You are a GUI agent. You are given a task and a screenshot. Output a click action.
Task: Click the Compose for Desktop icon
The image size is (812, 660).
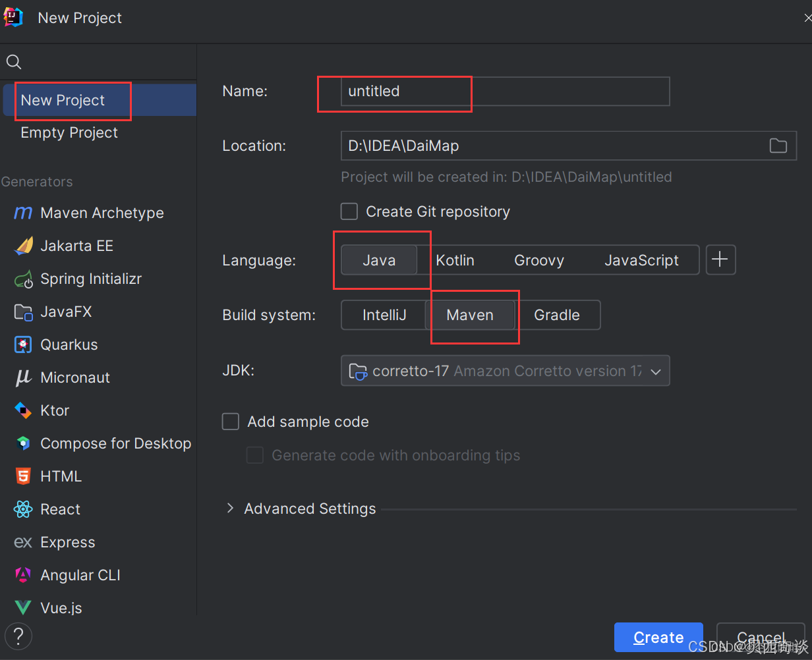[x=23, y=443]
